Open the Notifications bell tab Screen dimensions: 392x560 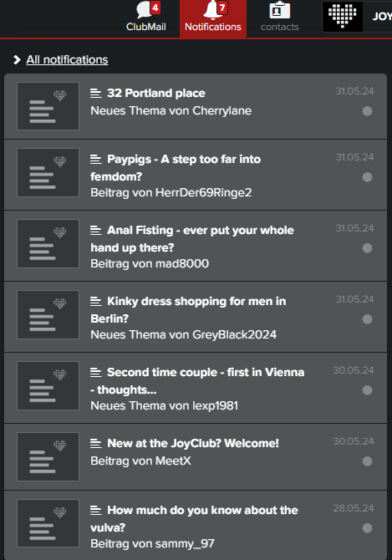click(213, 17)
